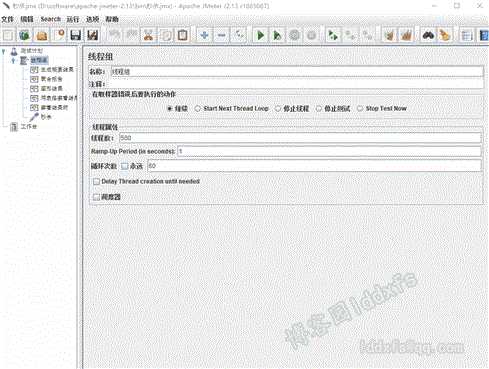Click the Save As toolbar icon
489x369 pixels.
pos(93,35)
